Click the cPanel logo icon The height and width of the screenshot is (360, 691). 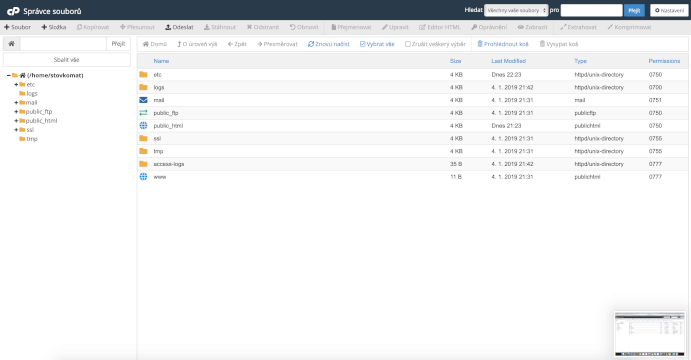pyautogui.click(x=13, y=11)
